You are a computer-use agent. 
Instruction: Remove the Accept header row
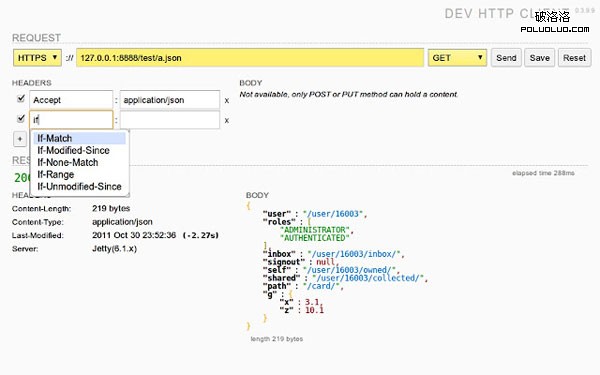click(x=227, y=101)
